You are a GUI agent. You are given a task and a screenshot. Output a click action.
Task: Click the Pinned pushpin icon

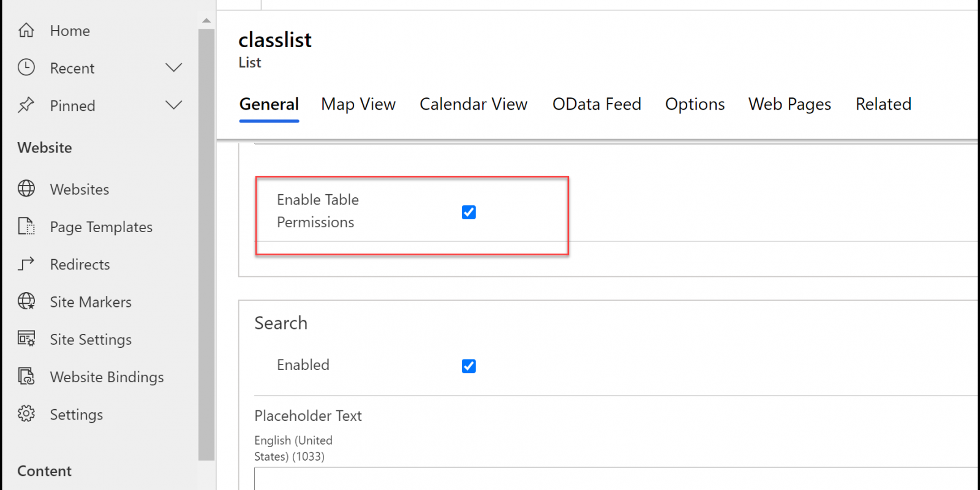tap(26, 105)
